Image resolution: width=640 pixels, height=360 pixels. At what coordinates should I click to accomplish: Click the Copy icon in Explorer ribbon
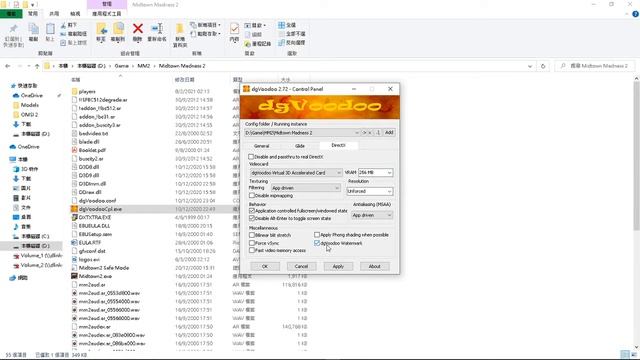point(33,29)
